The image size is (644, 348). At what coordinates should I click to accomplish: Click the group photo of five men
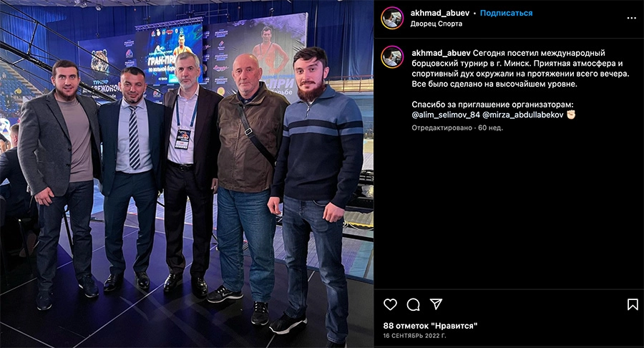[187, 174]
